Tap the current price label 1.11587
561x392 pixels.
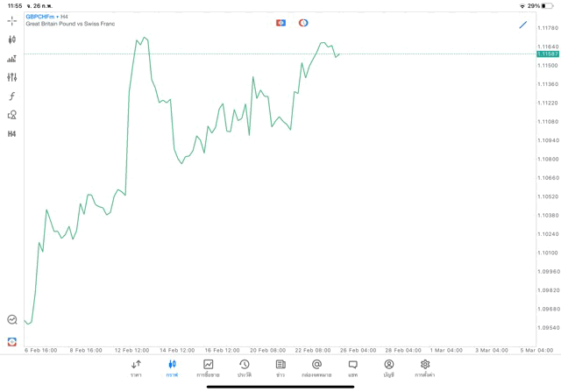tap(548, 54)
